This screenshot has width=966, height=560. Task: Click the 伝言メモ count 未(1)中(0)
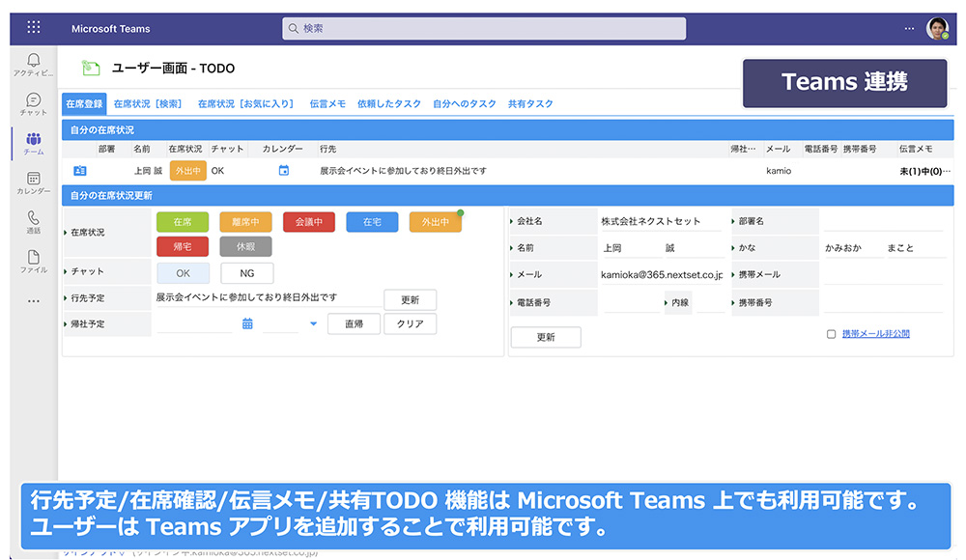point(924,171)
